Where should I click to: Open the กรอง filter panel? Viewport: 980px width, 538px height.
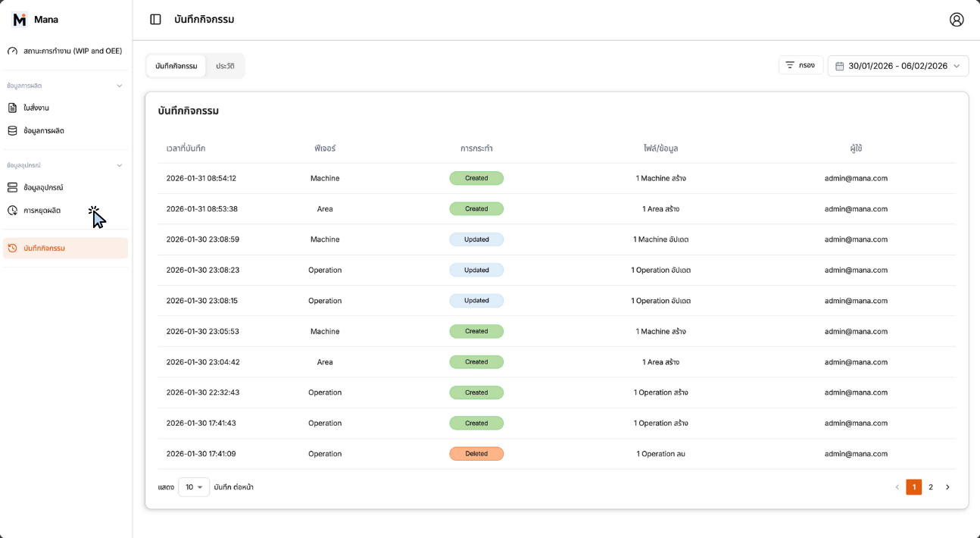tap(801, 65)
